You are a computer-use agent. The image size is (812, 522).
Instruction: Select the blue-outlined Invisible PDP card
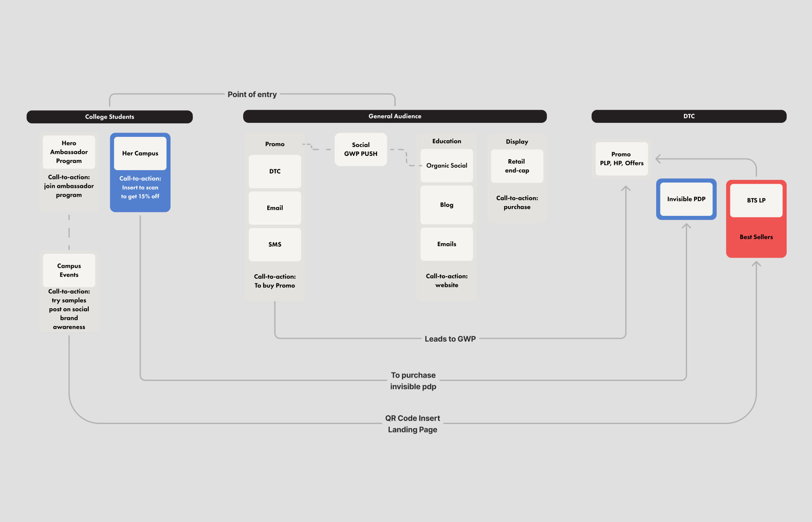(x=686, y=199)
